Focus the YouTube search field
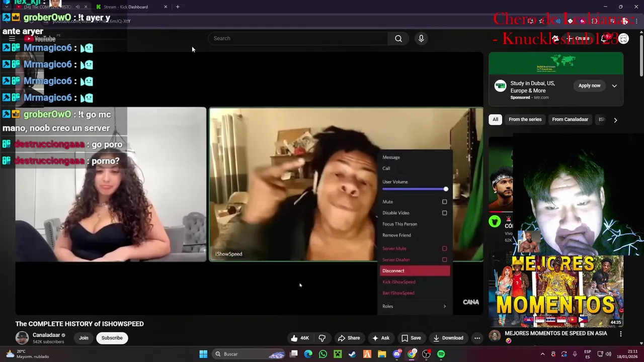The height and width of the screenshot is (362, 644). pos(298,38)
